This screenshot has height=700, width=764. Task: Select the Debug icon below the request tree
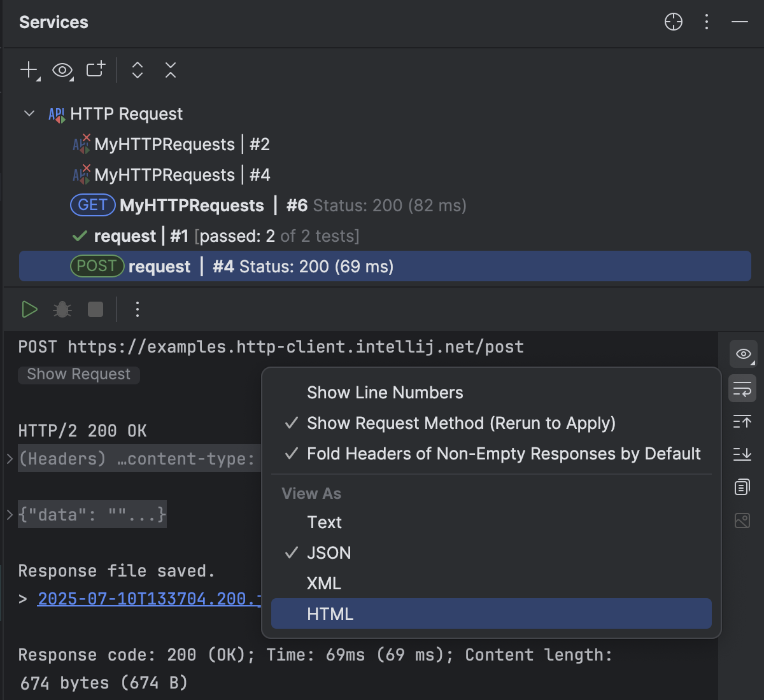62,309
